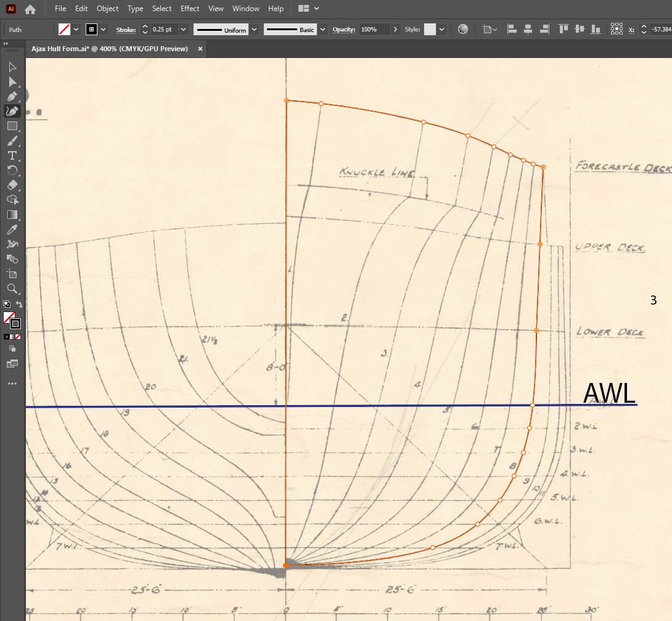
Task: Activate the Zoom tool
Action: (12, 289)
